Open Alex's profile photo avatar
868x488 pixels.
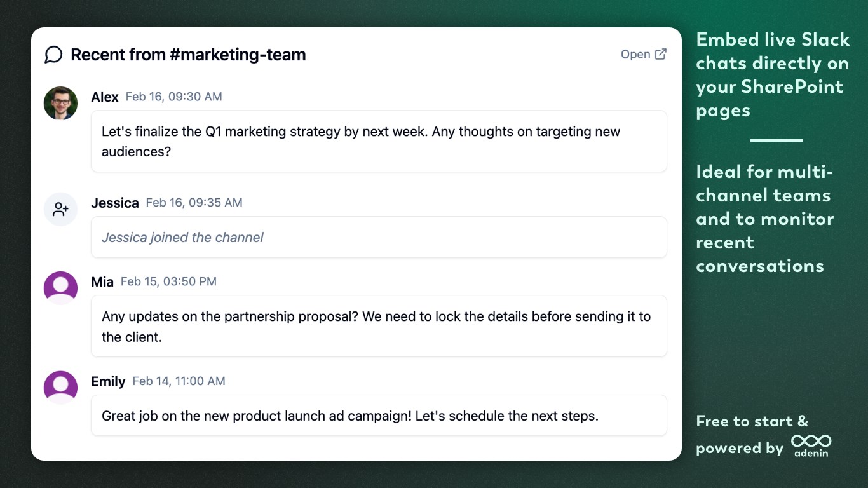[x=60, y=104]
